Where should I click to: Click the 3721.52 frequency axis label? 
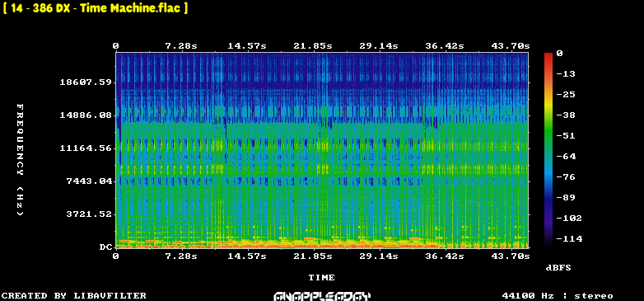coord(89,214)
